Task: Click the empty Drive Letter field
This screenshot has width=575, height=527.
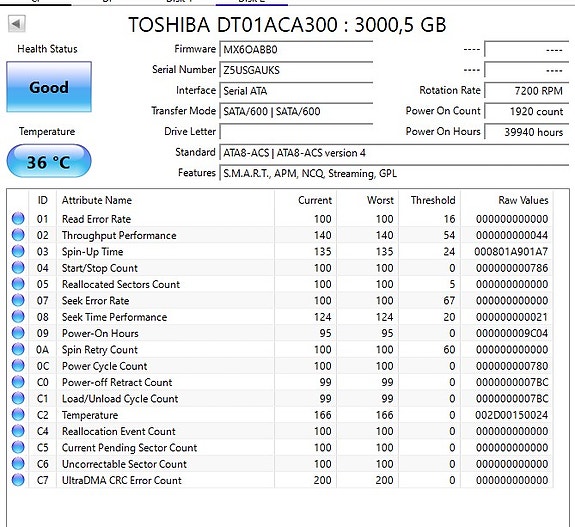Action: tap(296, 132)
